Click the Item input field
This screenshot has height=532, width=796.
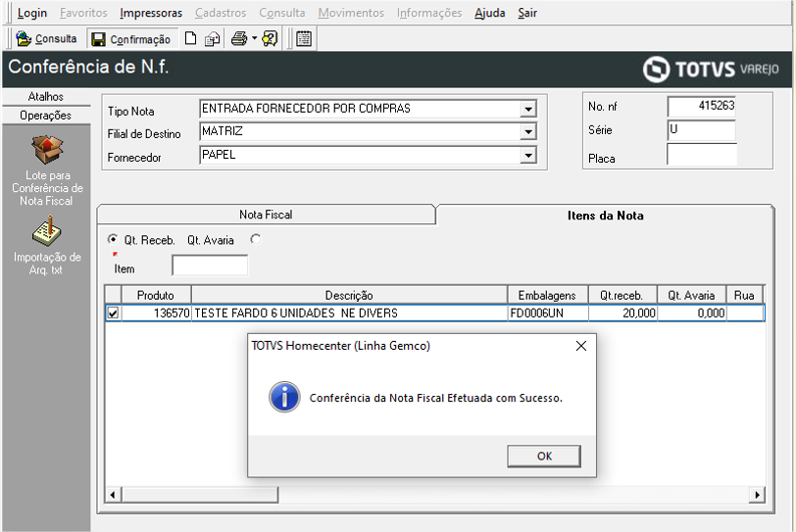click(210, 266)
